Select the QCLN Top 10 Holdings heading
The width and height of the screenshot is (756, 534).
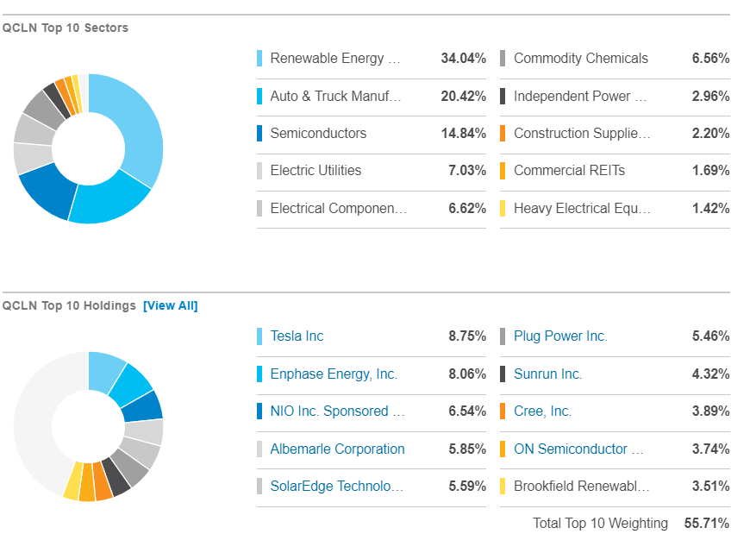click(x=69, y=306)
